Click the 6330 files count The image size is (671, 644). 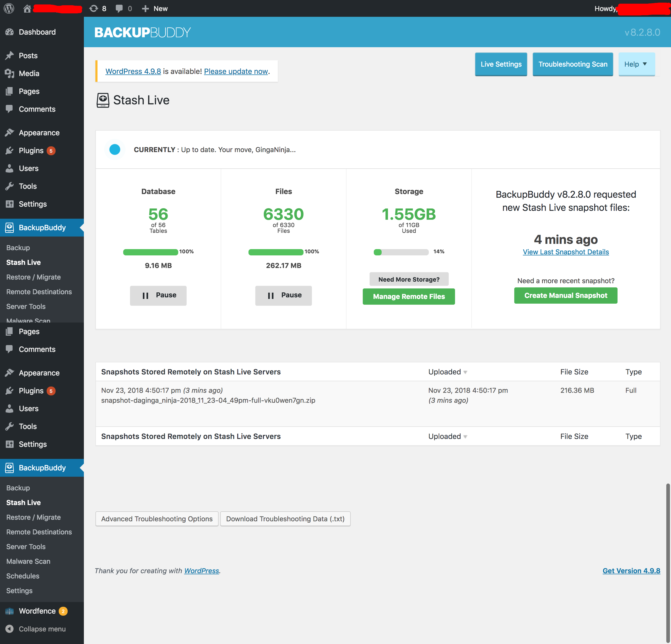[283, 214]
